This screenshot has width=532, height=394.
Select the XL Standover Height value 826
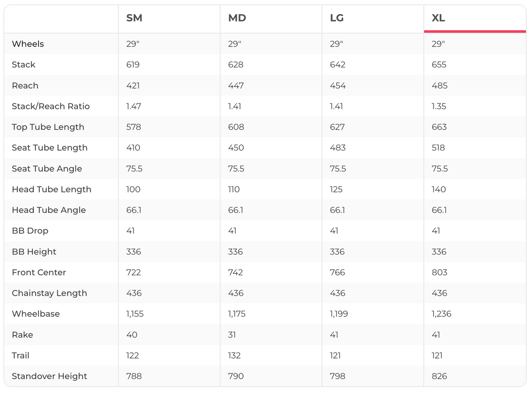(x=439, y=376)
